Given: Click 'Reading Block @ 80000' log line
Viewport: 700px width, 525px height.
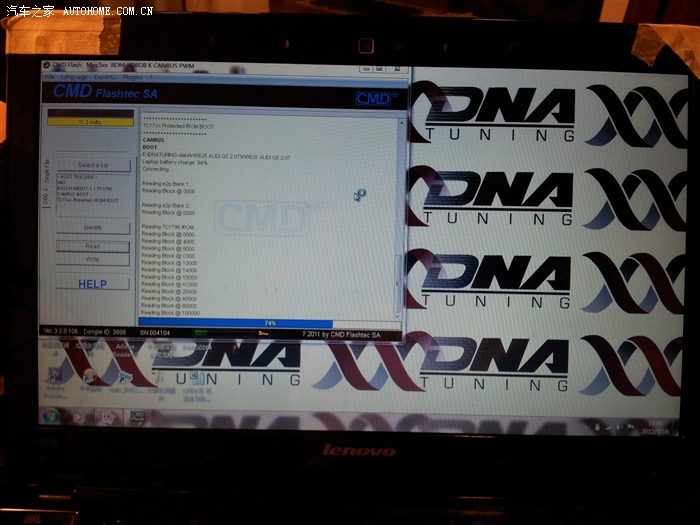Looking at the screenshot, I should (x=169, y=306).
